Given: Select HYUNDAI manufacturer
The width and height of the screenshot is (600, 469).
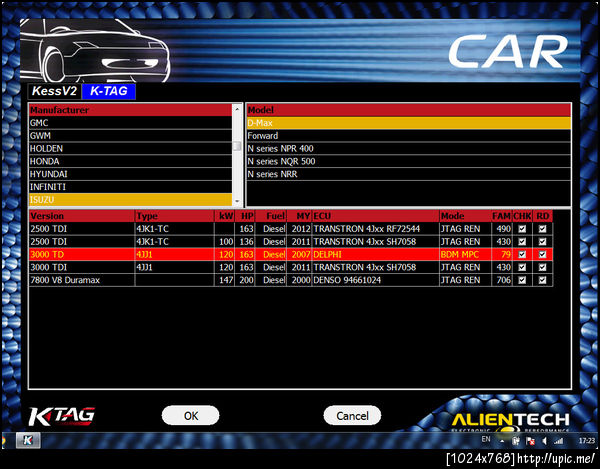Looking at the screenshot, I should coord(130,174).
